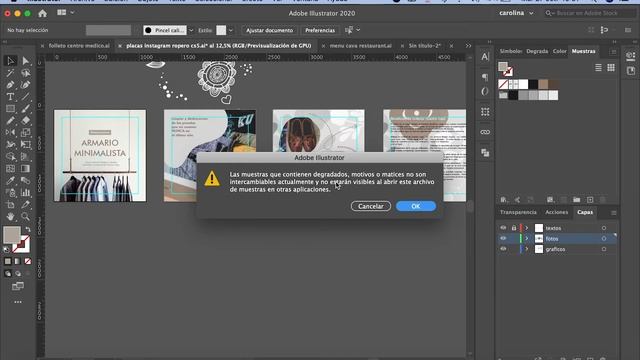Switch to folleto centro medico.ai tab

(79, 46)
